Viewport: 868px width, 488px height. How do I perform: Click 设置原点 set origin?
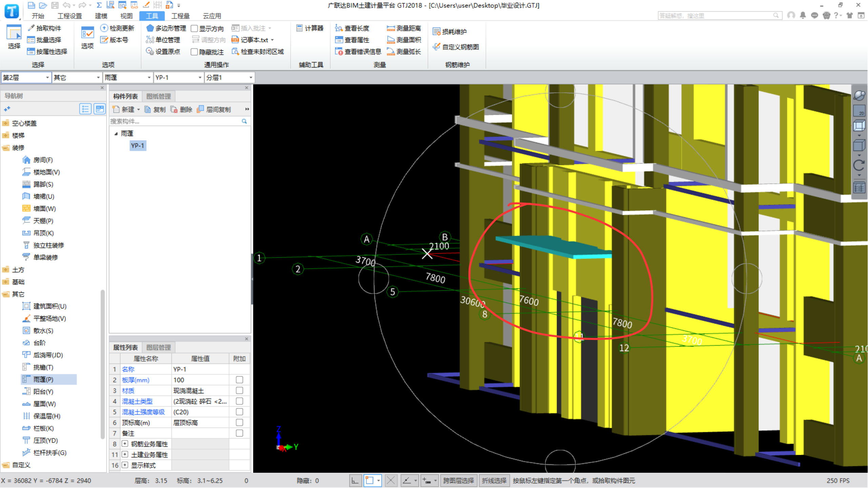pyautogui.click(x=163, y=52)
